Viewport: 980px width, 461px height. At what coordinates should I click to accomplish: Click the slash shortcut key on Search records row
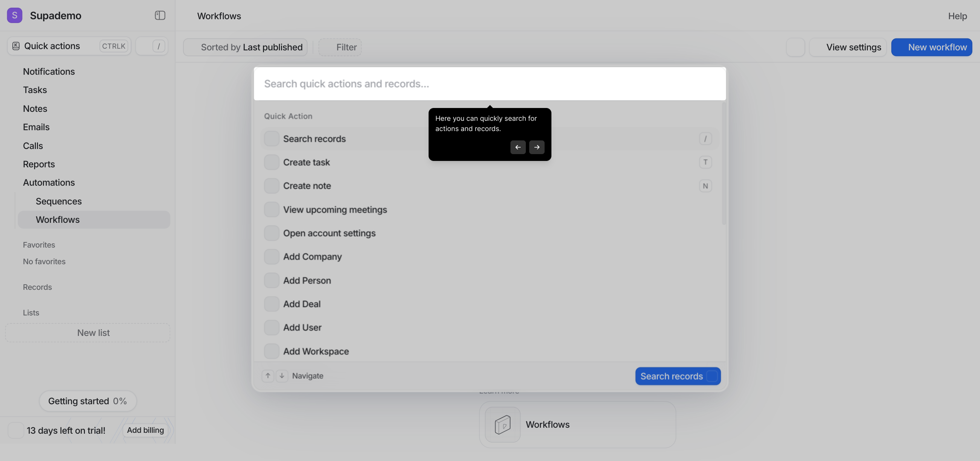pyautogui.click(x=705, y=139)
